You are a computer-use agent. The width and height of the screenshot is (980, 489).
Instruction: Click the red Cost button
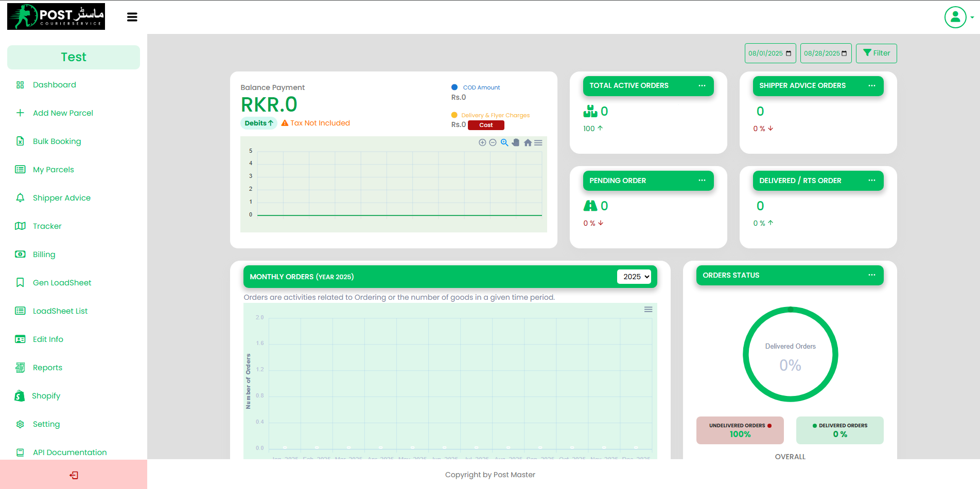coord(486,125)
